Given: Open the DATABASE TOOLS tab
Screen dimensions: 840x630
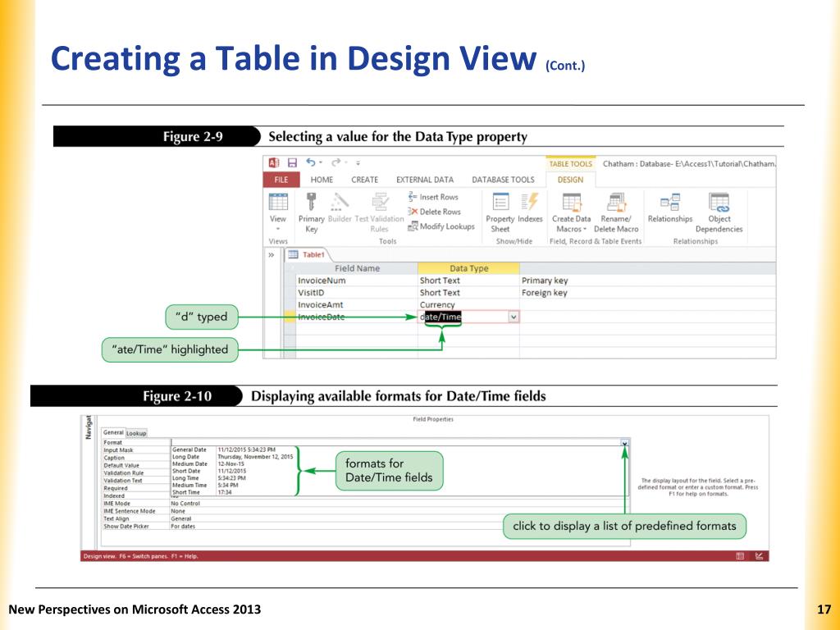Looking at the screenshot, I should (x=503, y=180).
